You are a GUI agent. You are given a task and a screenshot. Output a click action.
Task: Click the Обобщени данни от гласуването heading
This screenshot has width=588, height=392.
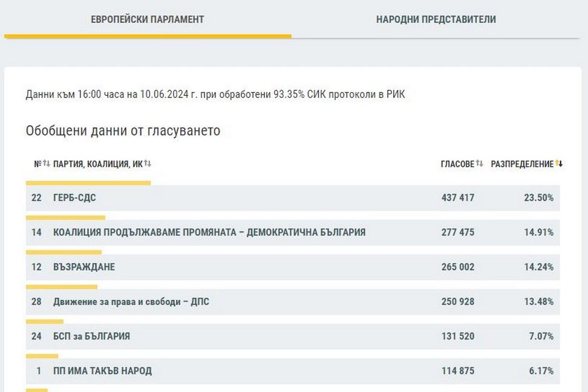123,131
